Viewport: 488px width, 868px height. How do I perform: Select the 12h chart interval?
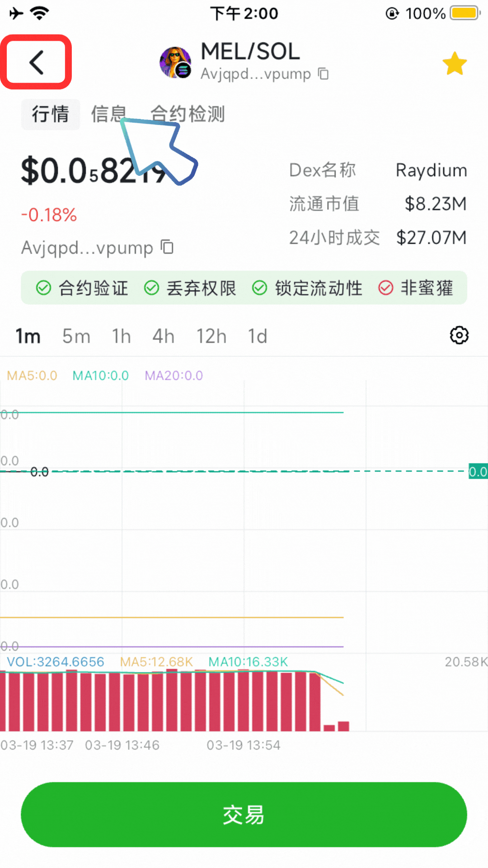[x=211, y=336]
